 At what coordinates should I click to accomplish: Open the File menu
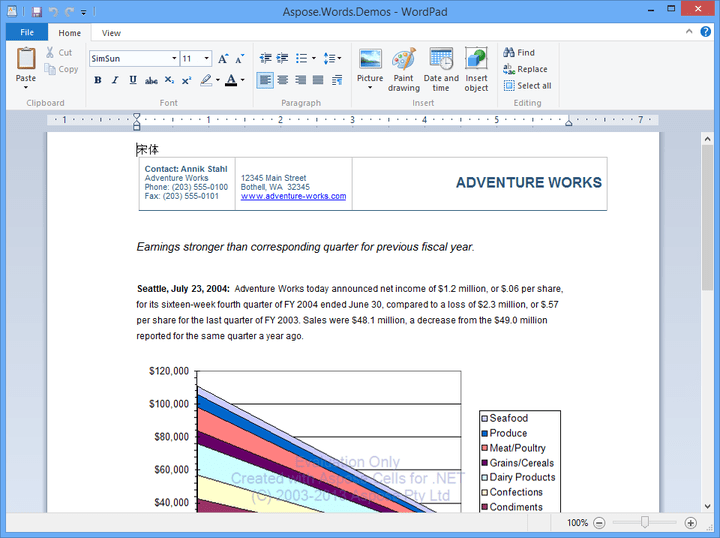point(27,32)
